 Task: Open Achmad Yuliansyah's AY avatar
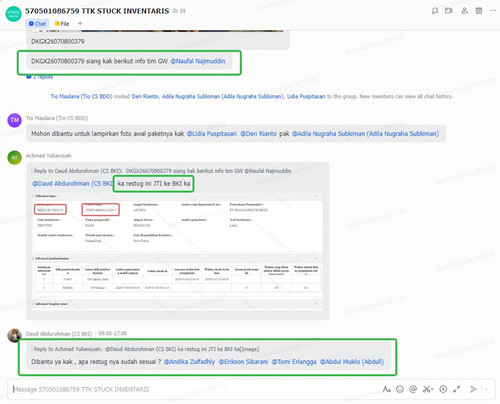(14, 158)
